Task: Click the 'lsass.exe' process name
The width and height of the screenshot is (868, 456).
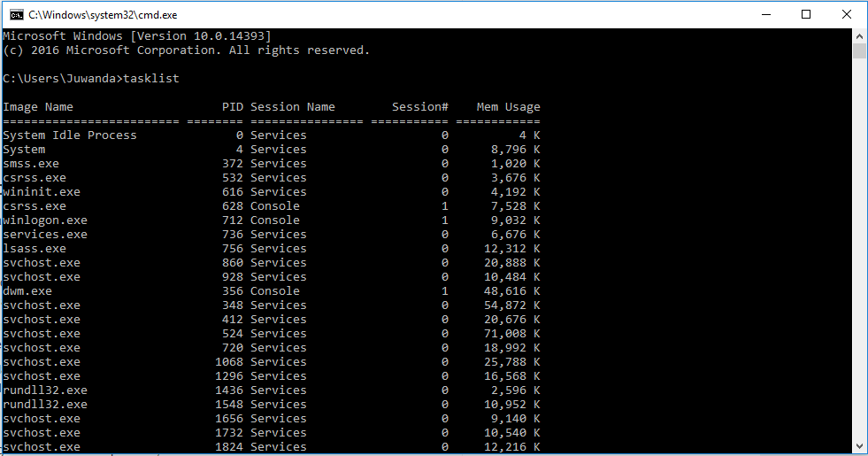Action: (x=35, y=249)
